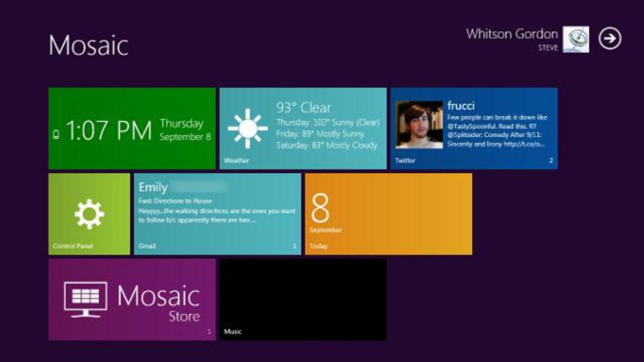The height and width of the screenshot is (362, 644).
Task: Open the calendar tile number 8
Action: (x=320, y=209)
